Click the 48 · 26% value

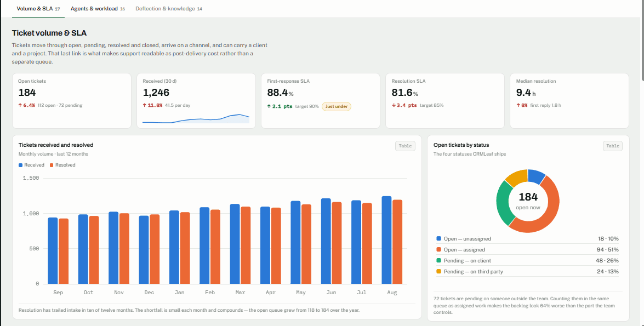point(608,260)
